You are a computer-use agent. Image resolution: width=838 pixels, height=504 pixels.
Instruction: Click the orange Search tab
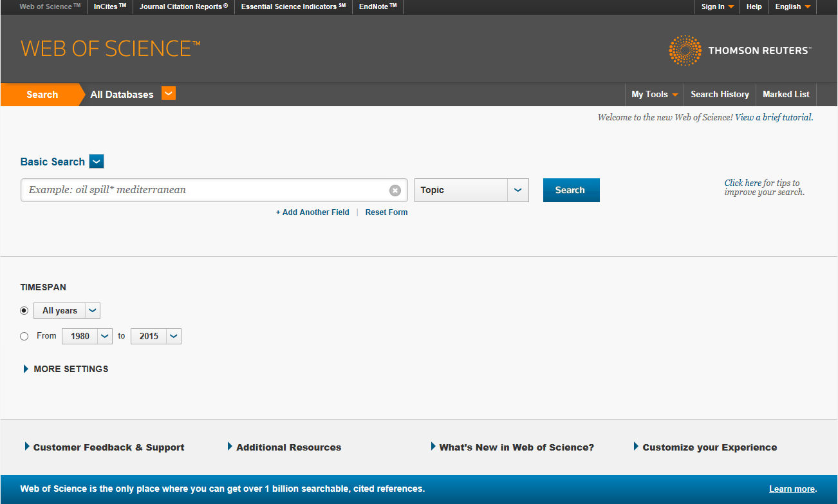click(42, 94)
